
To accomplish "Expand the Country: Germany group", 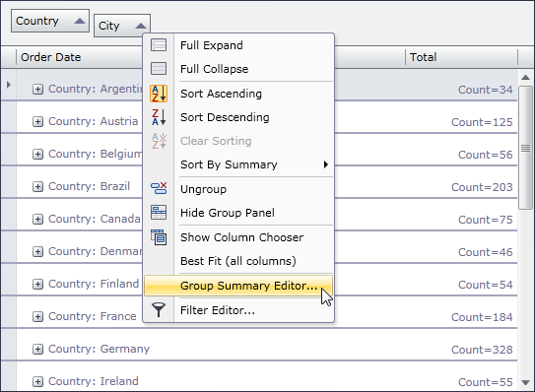I will pos(37,349).
